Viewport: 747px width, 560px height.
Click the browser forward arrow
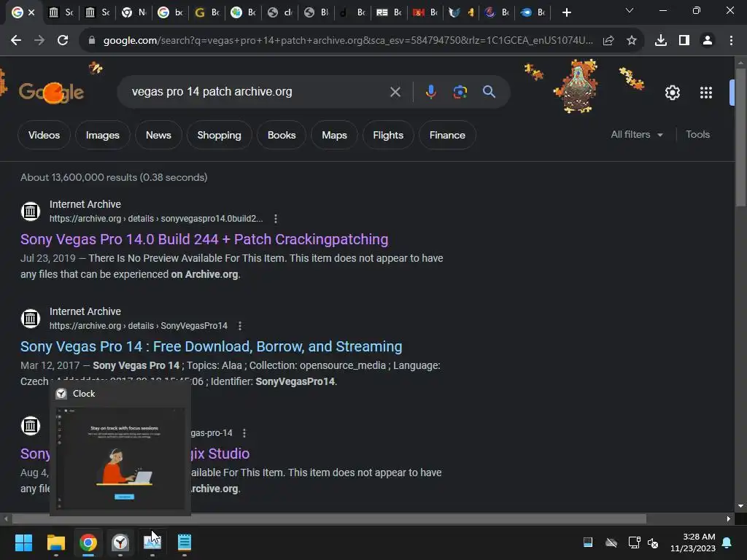39,41
